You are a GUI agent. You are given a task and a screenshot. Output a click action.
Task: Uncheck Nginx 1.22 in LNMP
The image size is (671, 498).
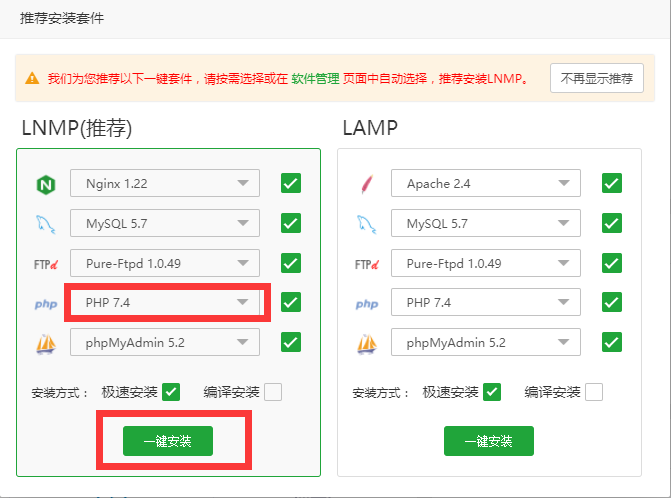click(291, 183)
